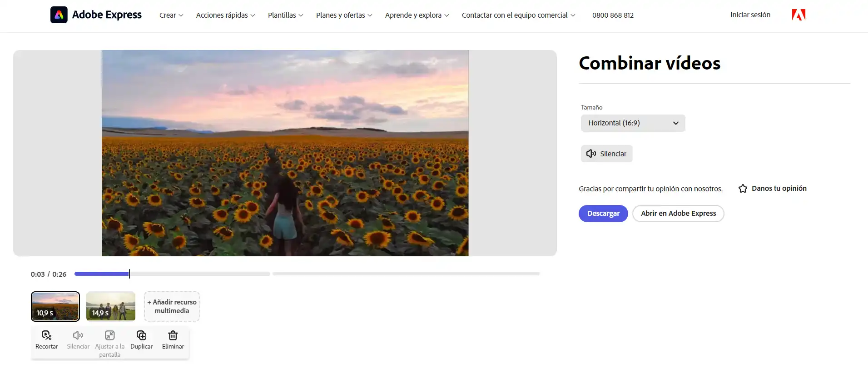Screen dimensions: 868x374
Task: Expand the Aprende y explora menu
Action: tap(417, 15)
